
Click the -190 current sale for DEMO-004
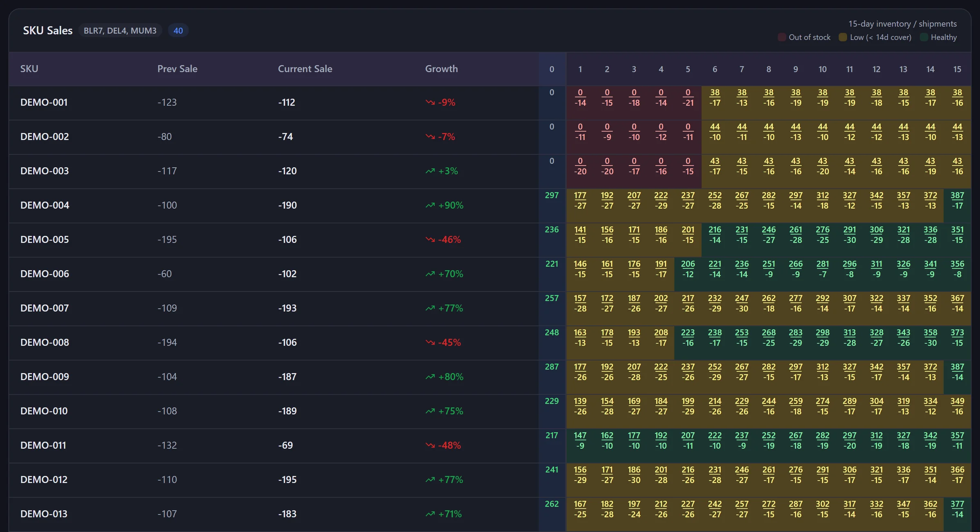click(x=287, y=205)
